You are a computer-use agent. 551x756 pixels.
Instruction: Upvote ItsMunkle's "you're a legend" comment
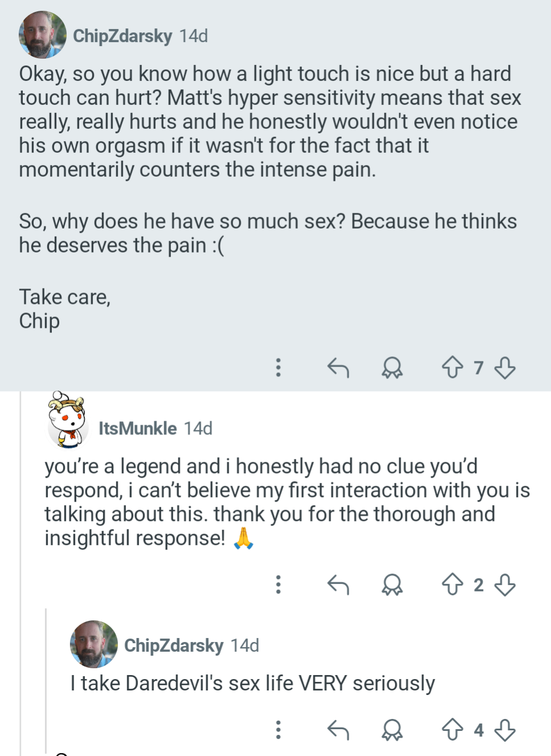coord(452,584)
